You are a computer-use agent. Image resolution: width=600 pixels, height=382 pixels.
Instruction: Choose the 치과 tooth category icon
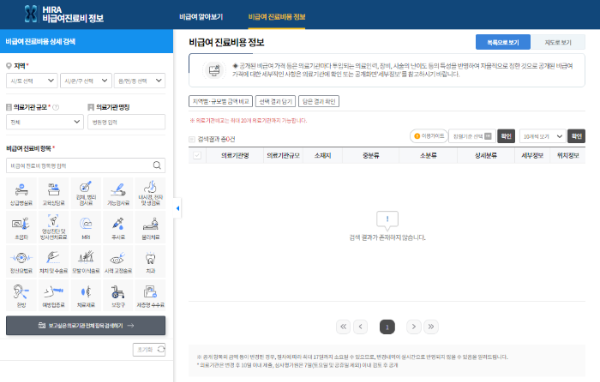click(x=150, y=261)
